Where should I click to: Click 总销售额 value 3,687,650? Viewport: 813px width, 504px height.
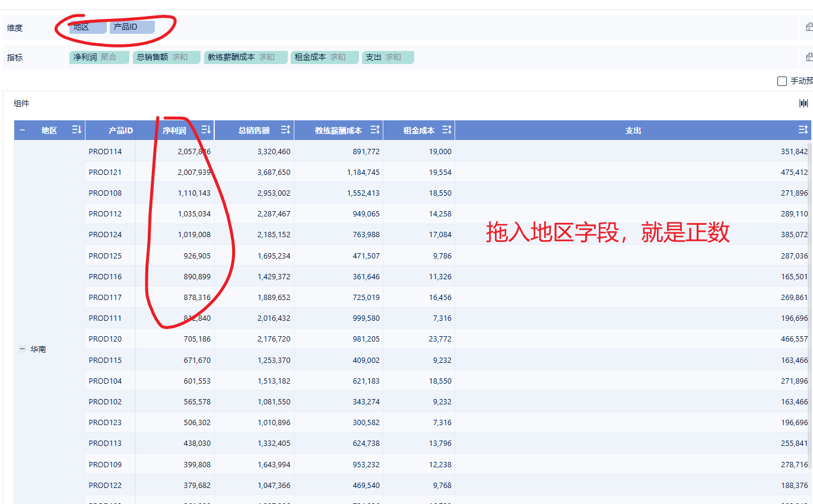coord(274,172)
